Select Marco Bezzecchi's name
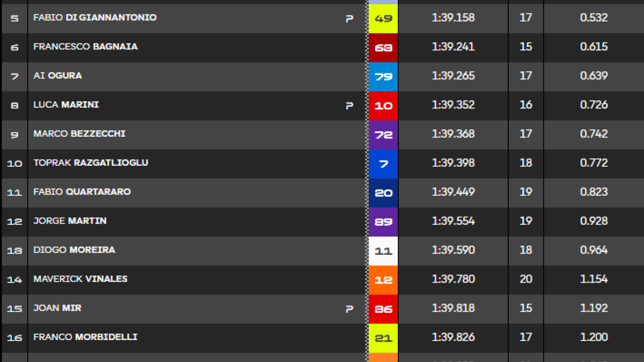644x362 pixels. (79, 134)
